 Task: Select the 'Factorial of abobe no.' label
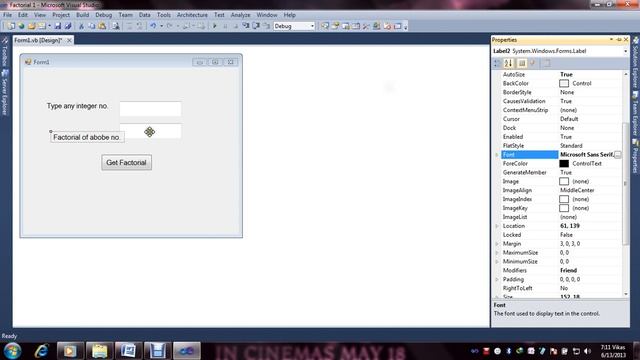[87, 138]
